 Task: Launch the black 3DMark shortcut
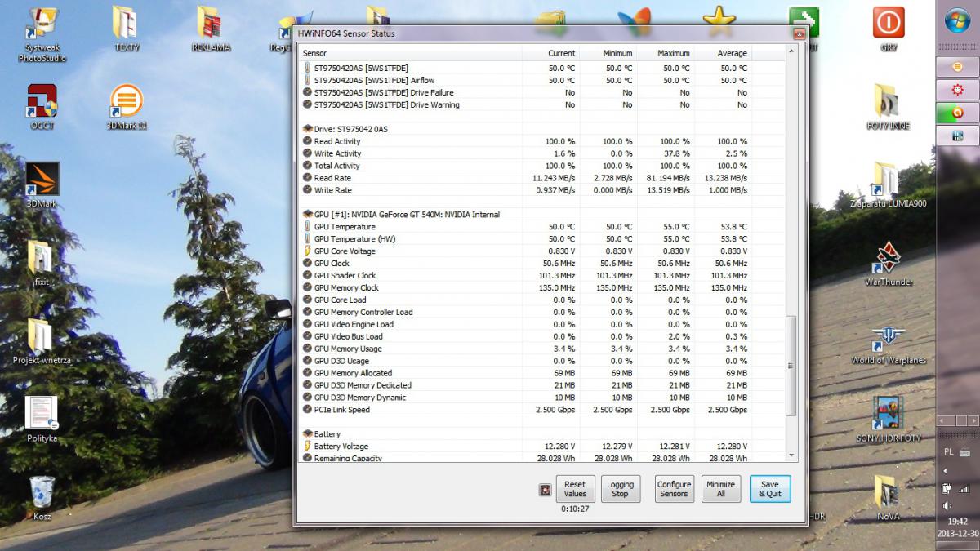[42, 184]
